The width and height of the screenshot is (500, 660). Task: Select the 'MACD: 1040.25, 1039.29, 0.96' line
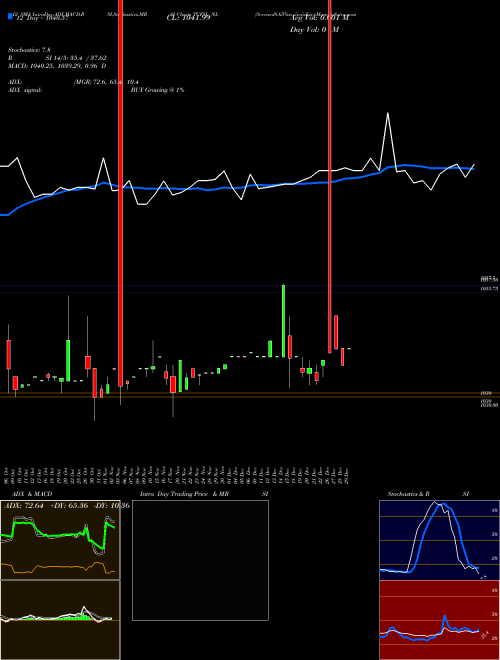click(54, 66)
